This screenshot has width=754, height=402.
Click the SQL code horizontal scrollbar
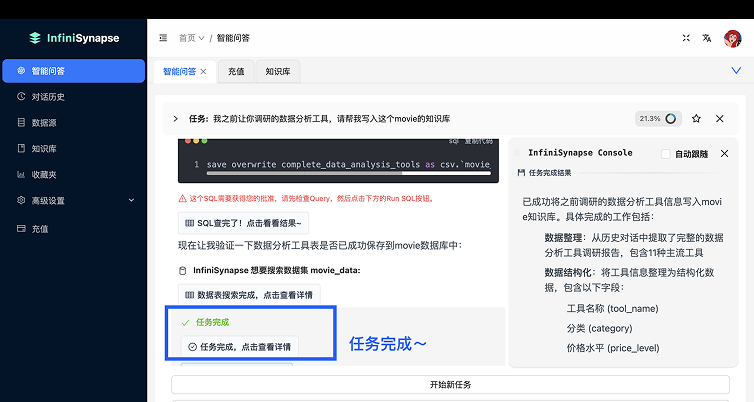[304, 173]
